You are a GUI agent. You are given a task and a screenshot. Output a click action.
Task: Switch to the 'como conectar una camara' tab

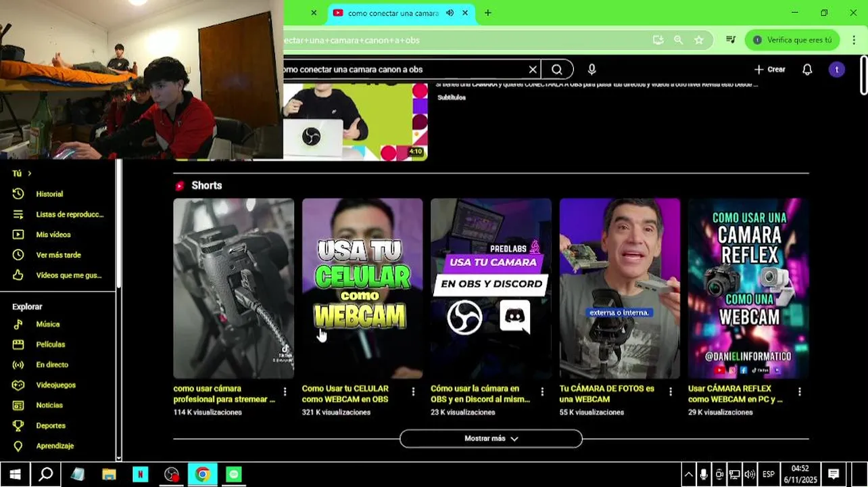pos(392,13)
